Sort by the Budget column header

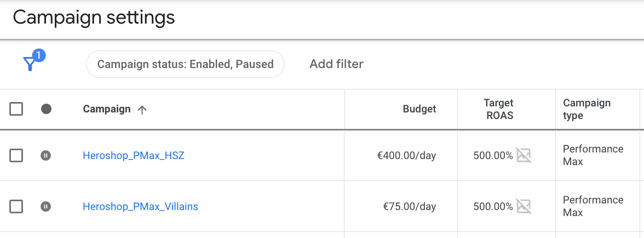(419, 109)
